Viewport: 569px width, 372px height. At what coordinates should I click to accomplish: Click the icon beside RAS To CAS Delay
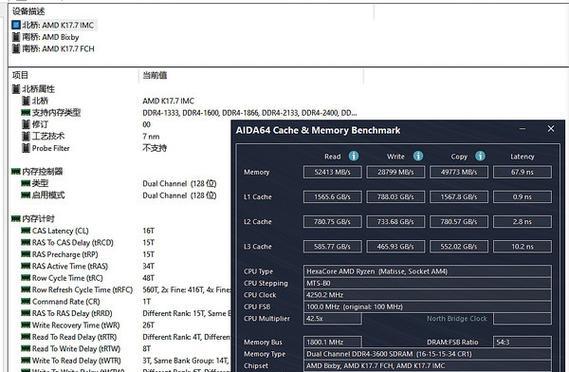click(25, 242)
